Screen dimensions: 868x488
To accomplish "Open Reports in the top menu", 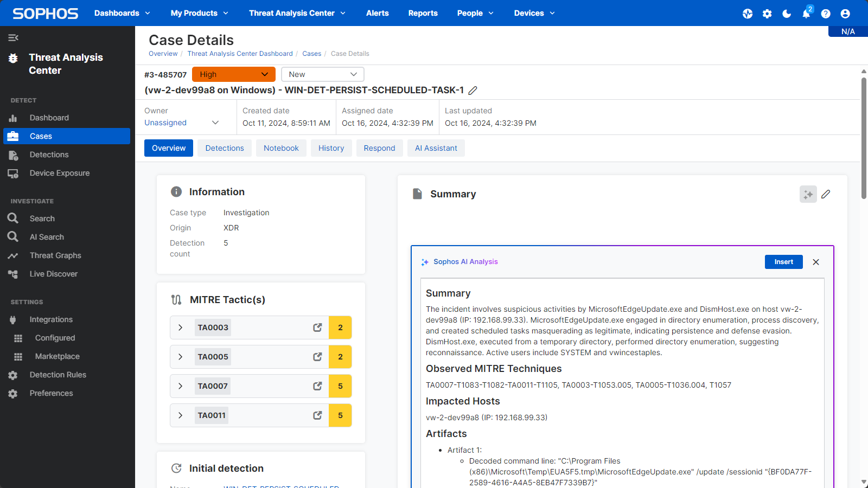I will pyautogui.click(x=423, y=13).
